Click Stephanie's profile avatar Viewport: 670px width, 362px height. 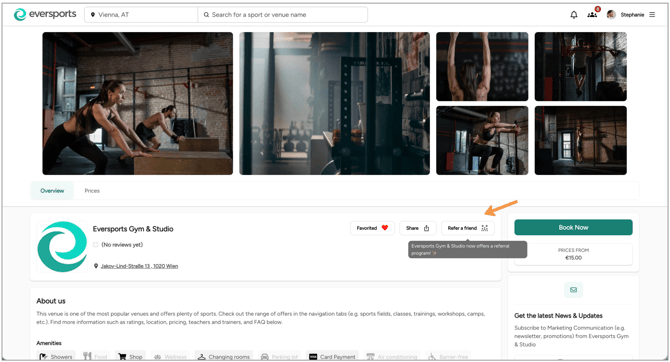(611, 15)
